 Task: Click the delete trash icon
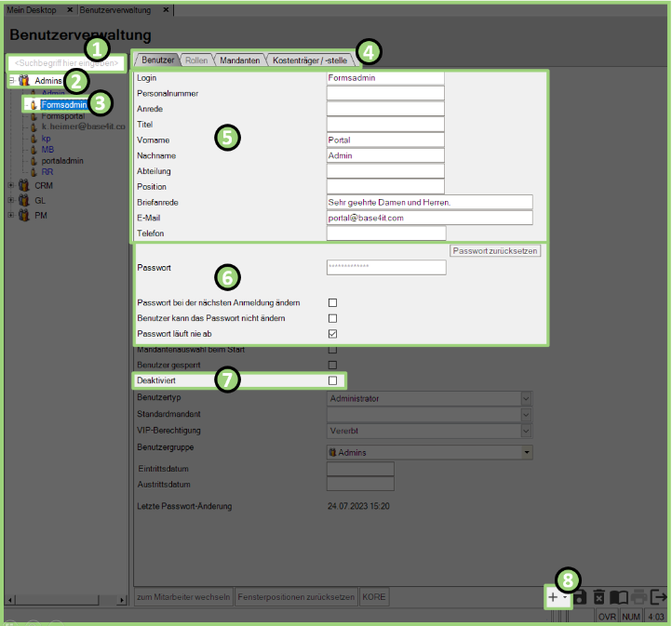pos(599,597)
